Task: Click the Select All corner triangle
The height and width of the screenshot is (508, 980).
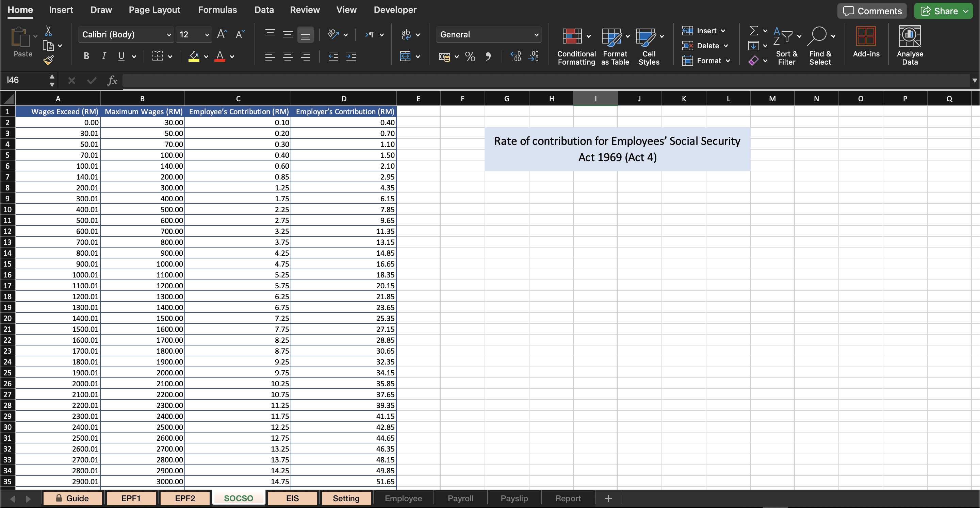Action: click(8, 99)
